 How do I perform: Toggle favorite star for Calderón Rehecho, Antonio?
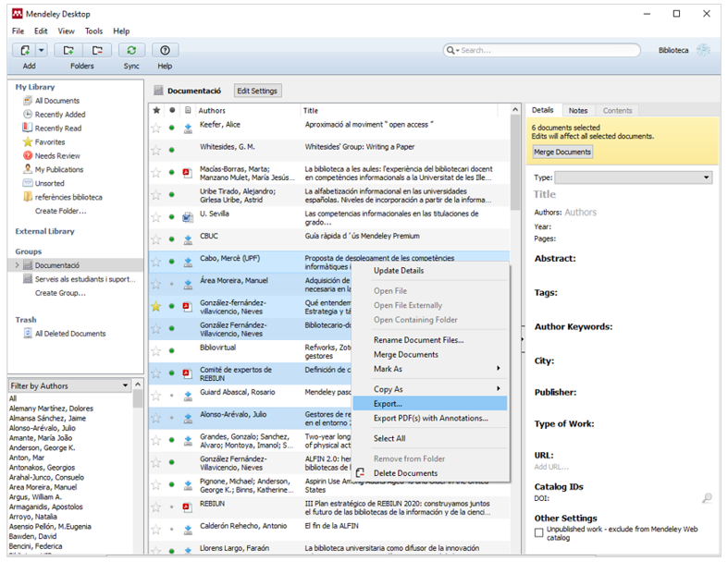pyautogui.click(x=156, y=529)
